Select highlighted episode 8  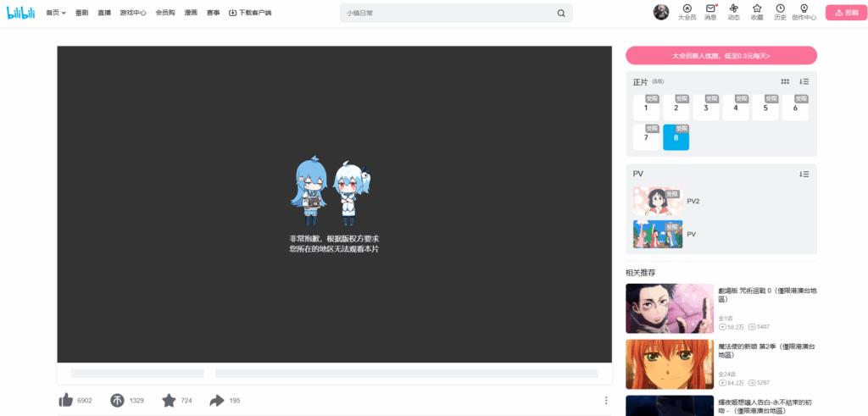676,137
